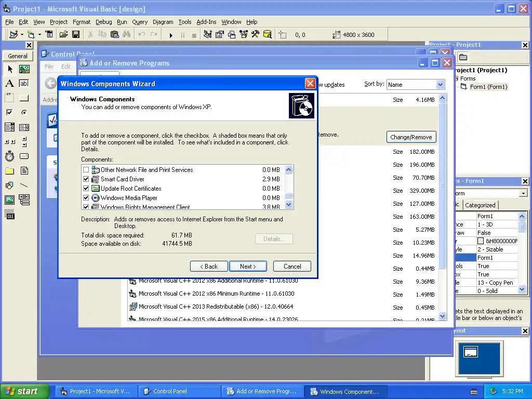The height and width of the screenshot is (399, 532).
Task: Open the Menu Editor from the toolbar
Action: pos(49,34)
